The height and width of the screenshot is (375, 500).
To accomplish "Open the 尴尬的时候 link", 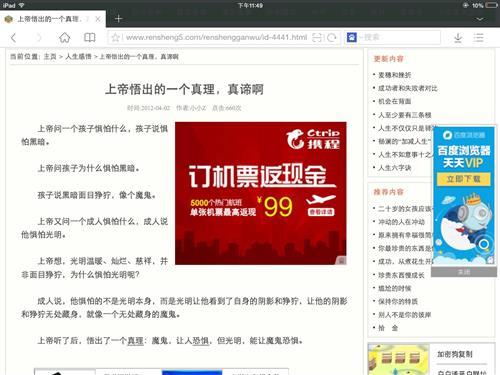I will pos(395,288).
